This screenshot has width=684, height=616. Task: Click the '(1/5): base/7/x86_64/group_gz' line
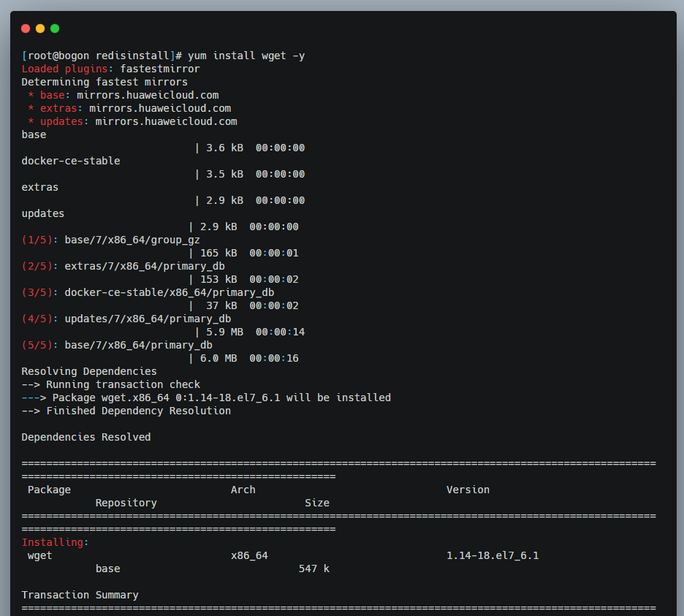111,240
